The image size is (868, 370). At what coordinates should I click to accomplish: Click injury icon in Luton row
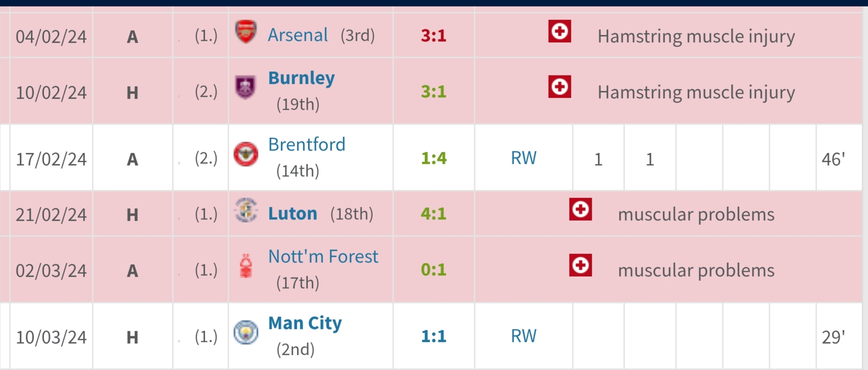point(580,210)
